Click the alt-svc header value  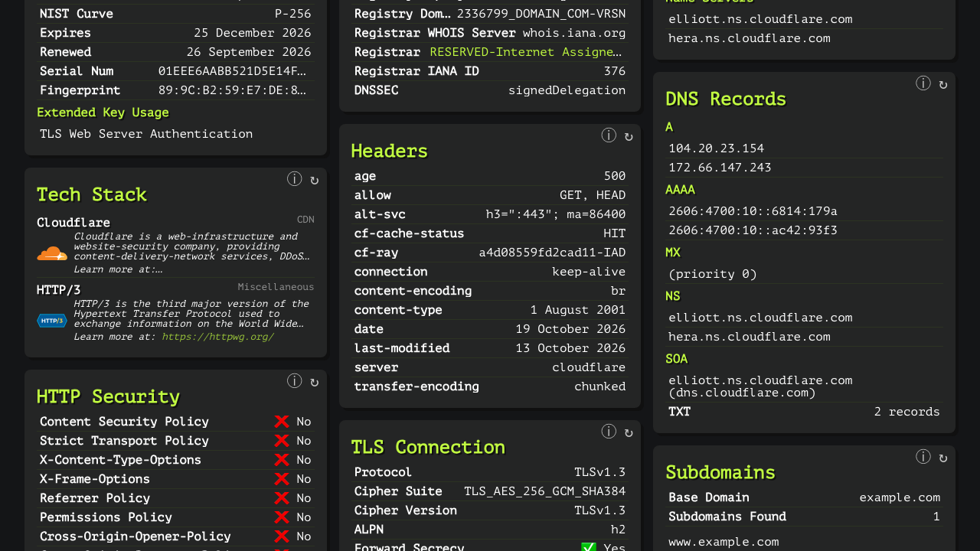[x=556, y=214]
